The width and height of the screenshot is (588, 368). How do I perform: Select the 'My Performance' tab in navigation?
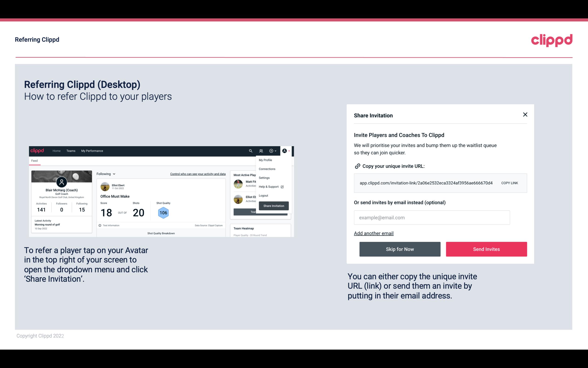pyautogui.click(x=91, y=151)
